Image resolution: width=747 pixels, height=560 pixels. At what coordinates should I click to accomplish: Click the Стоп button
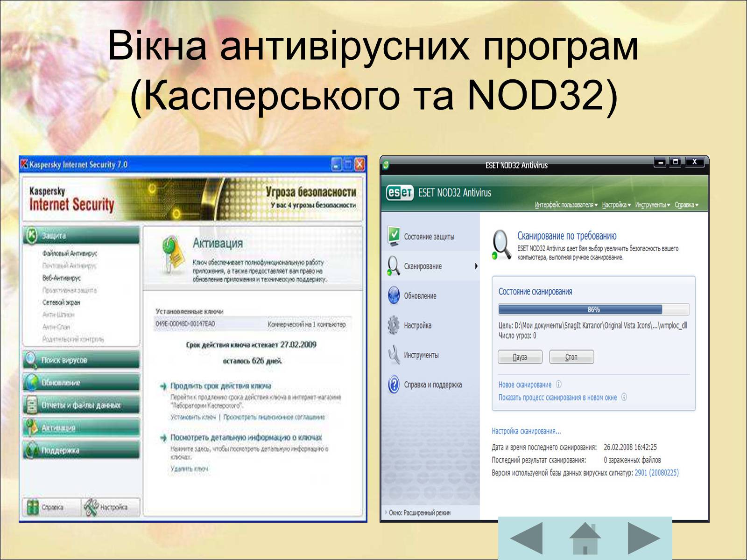571,357
